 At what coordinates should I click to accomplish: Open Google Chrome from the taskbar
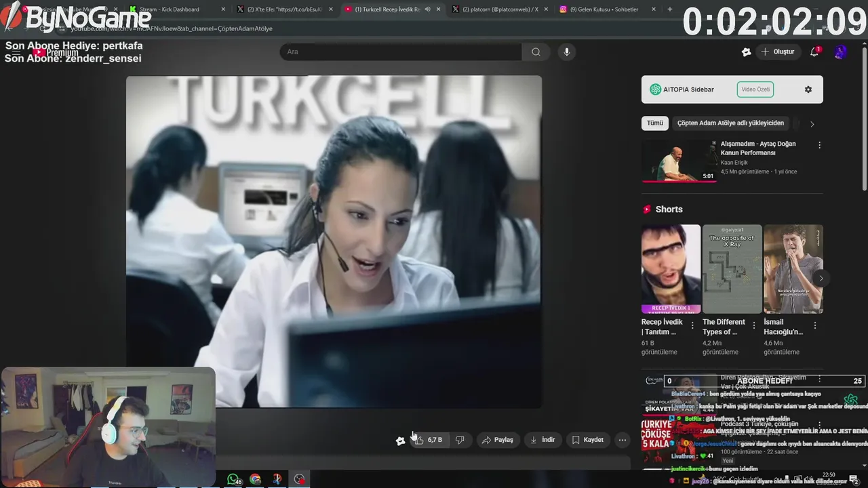[x=255, y=479]
